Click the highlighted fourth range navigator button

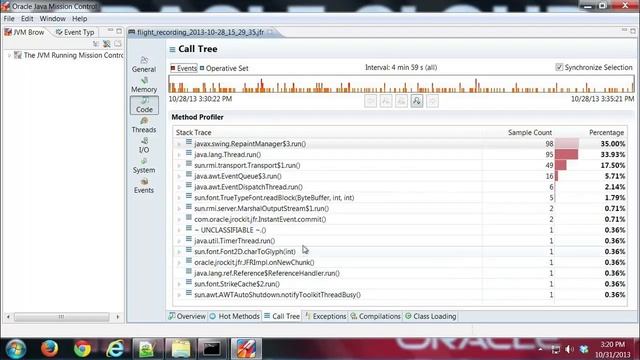417,101
